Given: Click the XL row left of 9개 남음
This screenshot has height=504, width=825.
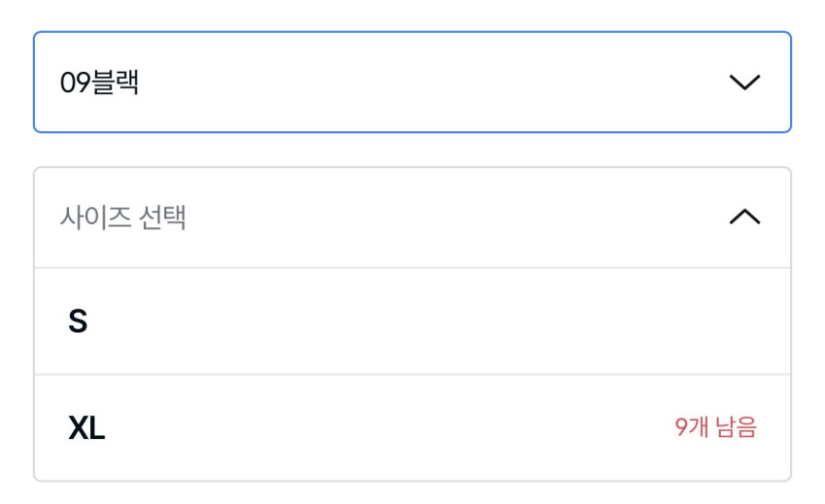Looking at the screenshot, I should point(389,427).
